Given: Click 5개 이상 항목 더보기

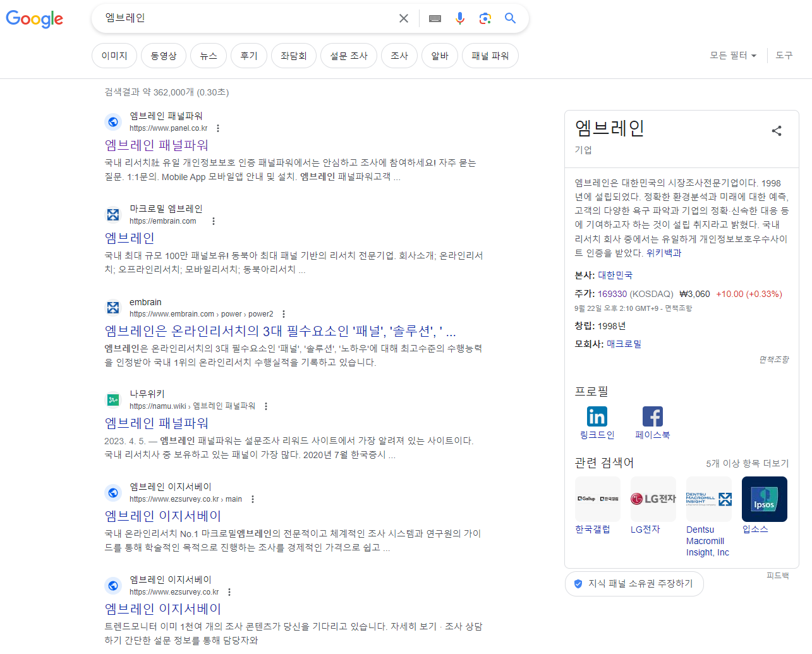Looking at the screenshot, I should point(748,463).
